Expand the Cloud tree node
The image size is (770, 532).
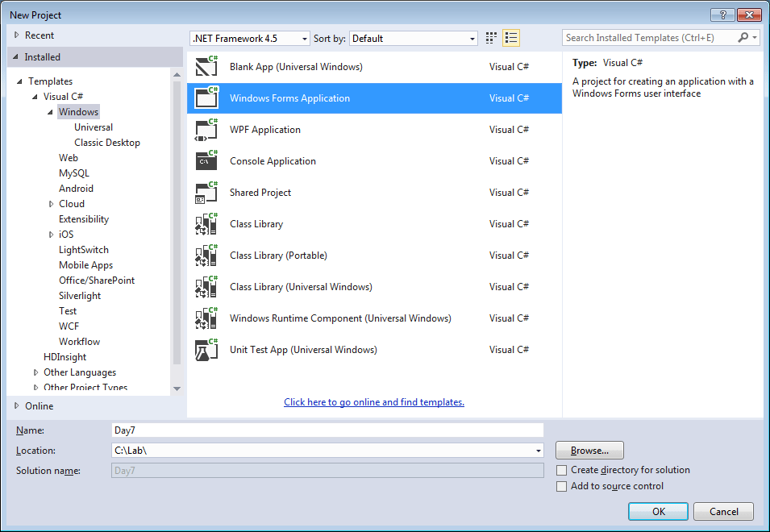coord(52,203)
